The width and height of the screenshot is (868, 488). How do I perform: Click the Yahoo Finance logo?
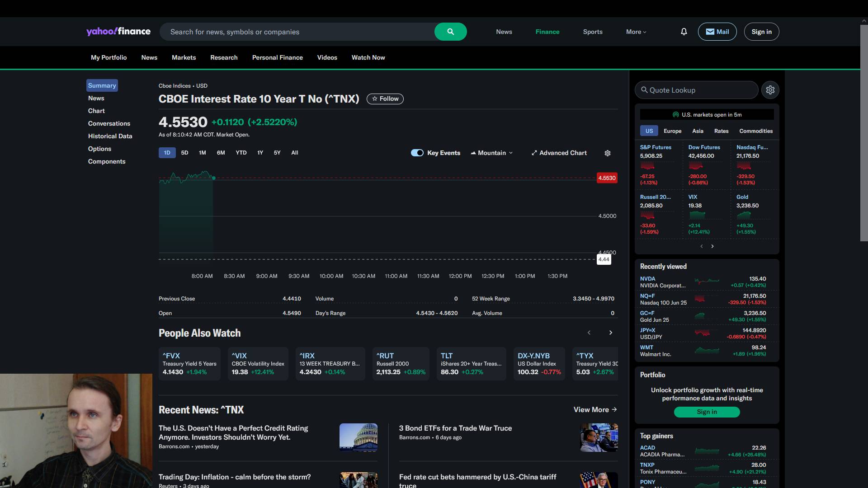click(x=118, y=31)
